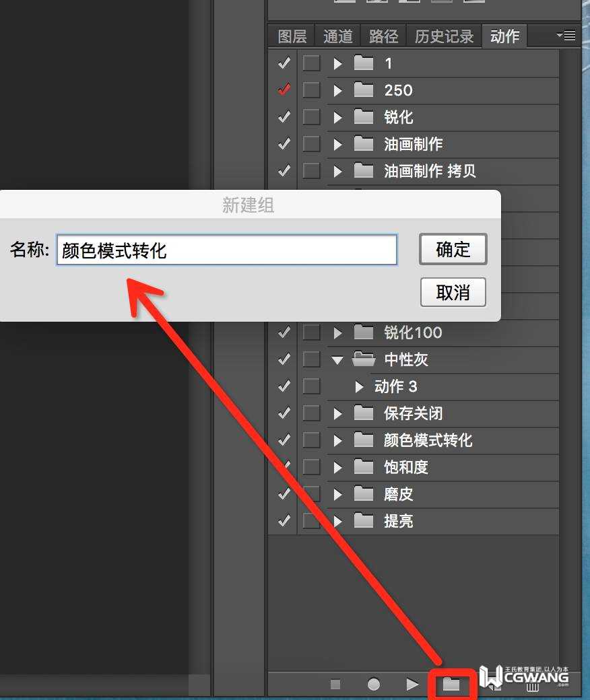590x700 pixels.
Task: Open the Actions panel flyout menu
Action: 566,35
